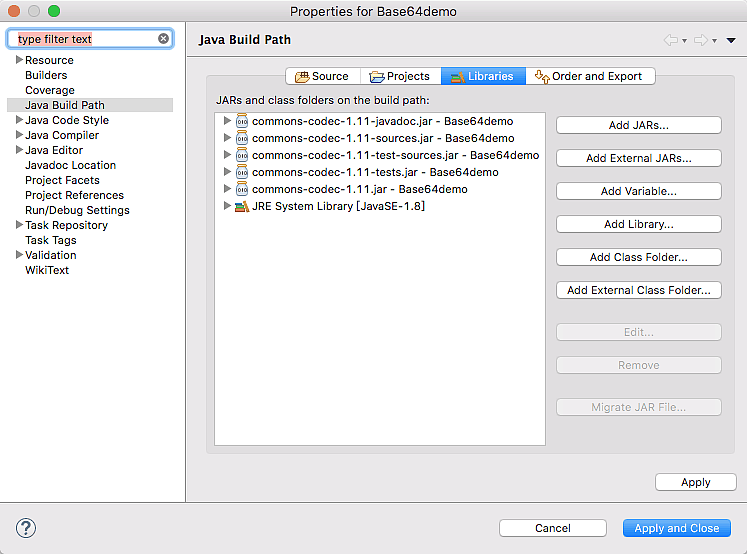
Task: Expand the Resource category in sidebar
Action: [18, 60]
